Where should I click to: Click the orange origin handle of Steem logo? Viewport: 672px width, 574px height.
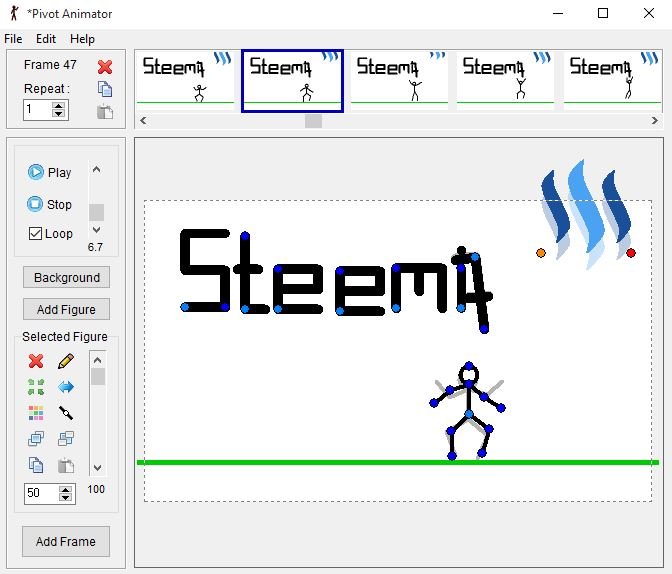541,253
